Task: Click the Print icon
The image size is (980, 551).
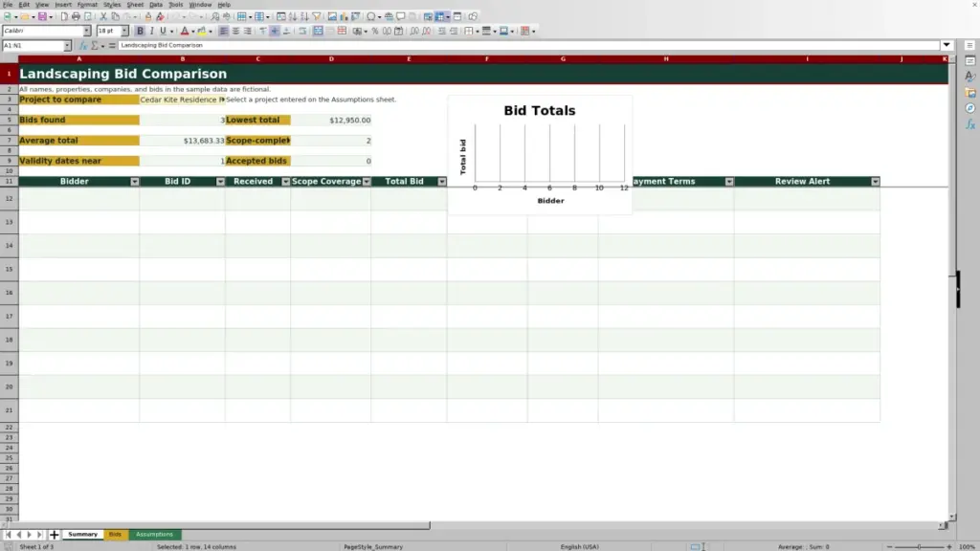Action: tap(76, 16)
